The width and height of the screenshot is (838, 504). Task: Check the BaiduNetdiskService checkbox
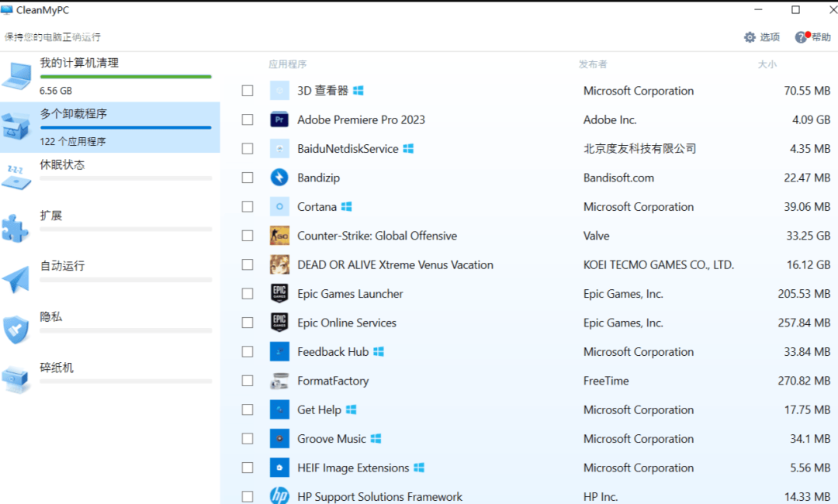[x=248, y=148]
